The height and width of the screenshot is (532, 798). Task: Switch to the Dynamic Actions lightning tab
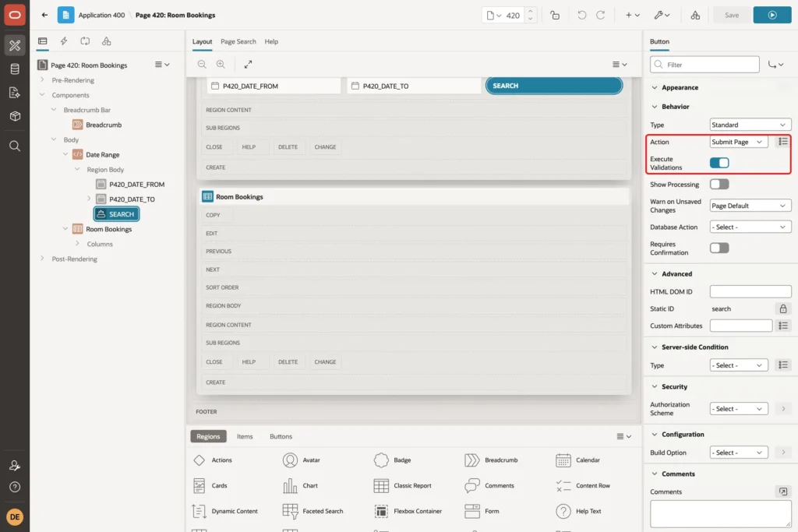[x=64, y=41]
